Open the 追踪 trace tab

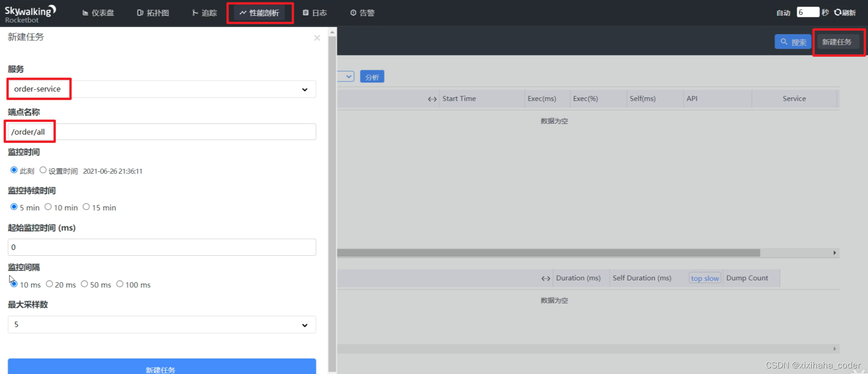coord(205,13)
